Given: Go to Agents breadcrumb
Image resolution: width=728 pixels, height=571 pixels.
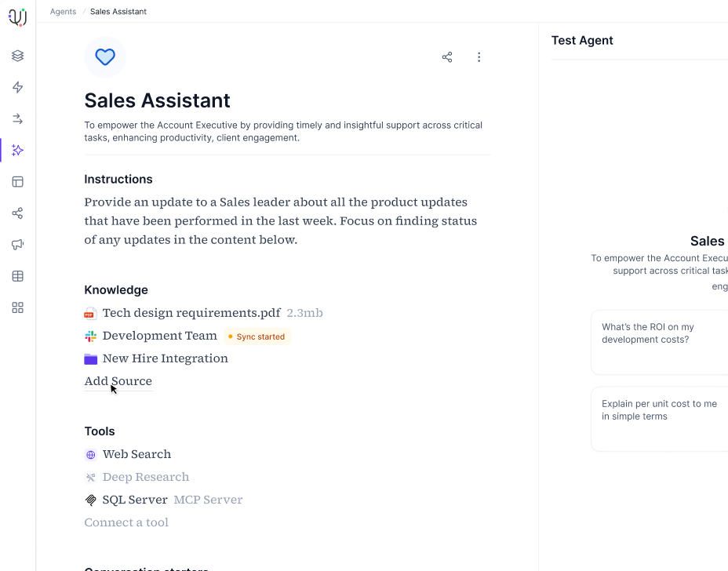Looking at the screenshot, I should coord(63,12).
